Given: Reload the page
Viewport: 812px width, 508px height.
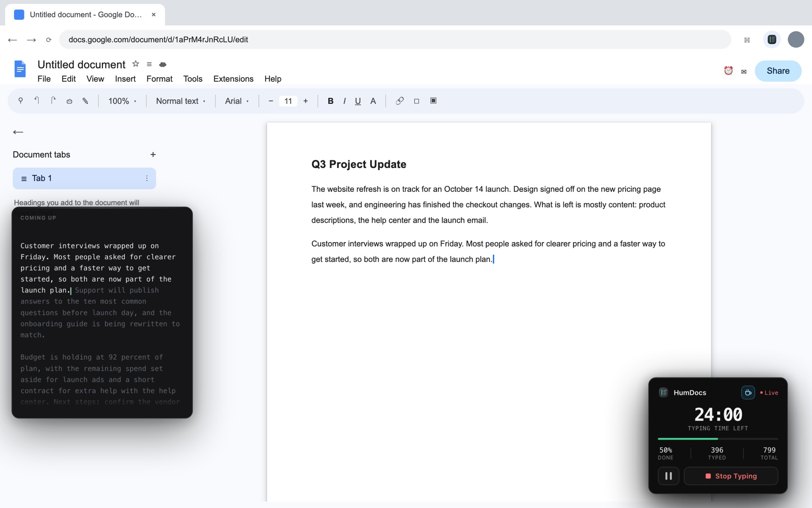Looking at the screenshot, I should 49,40.
